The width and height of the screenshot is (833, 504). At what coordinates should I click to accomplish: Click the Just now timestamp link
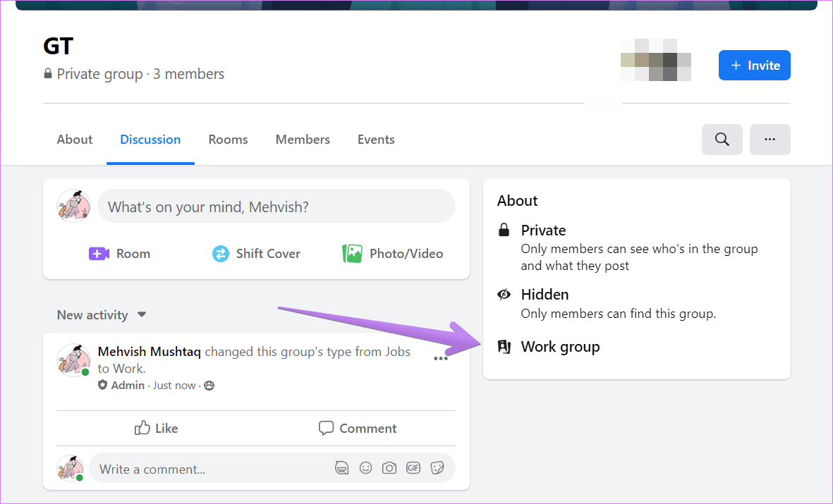point(174,386)
